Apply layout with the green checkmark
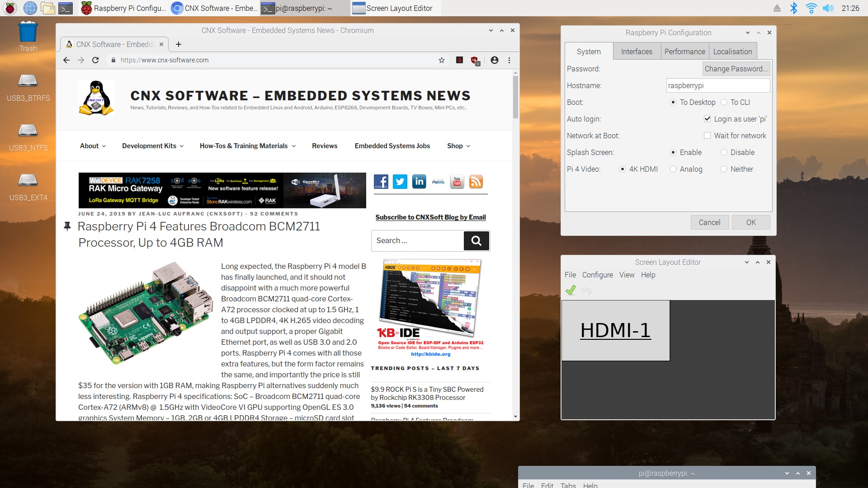Viewport: 868px width, 488px height. click(571, 290)
